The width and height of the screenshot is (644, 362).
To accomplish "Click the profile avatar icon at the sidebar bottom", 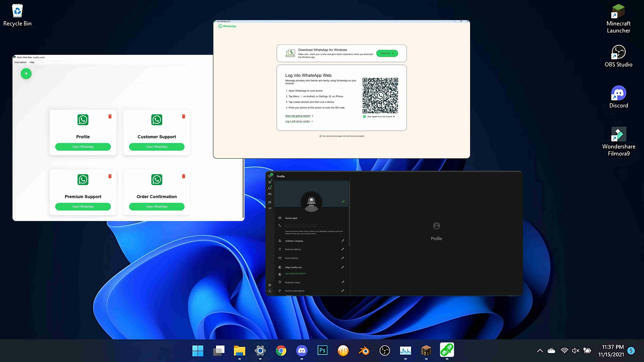I will click(270, 291).
